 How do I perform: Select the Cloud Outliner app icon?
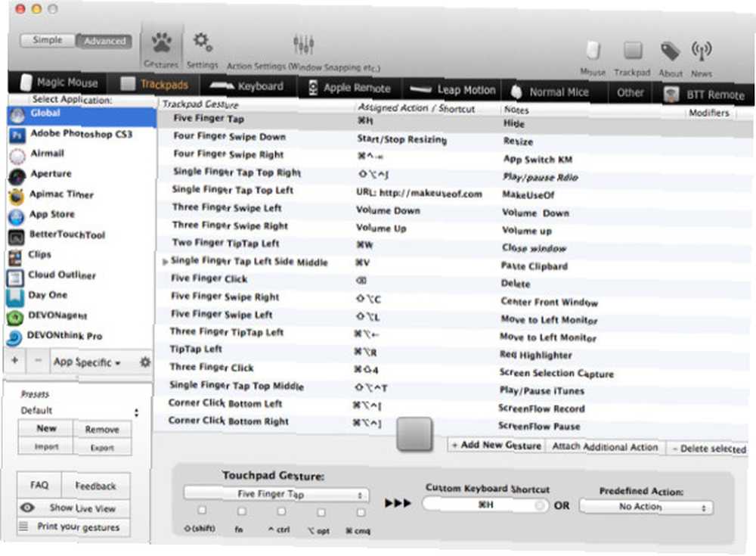[15, 278]
